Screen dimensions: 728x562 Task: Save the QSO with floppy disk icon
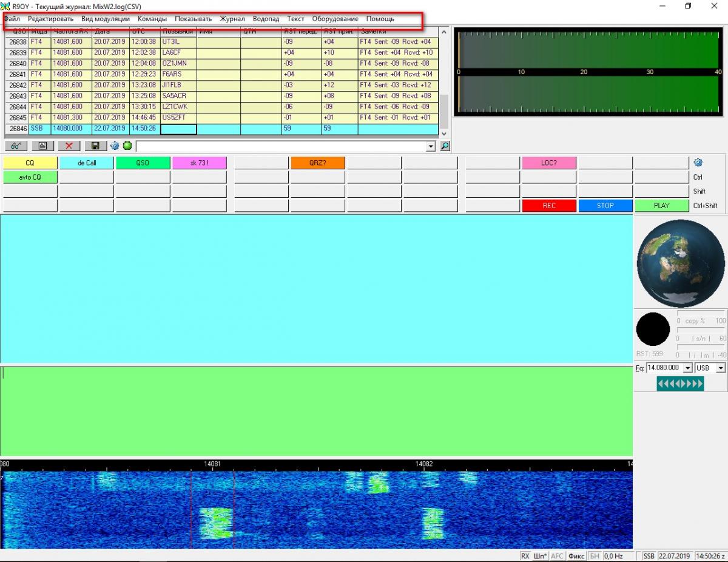[95, 146]
